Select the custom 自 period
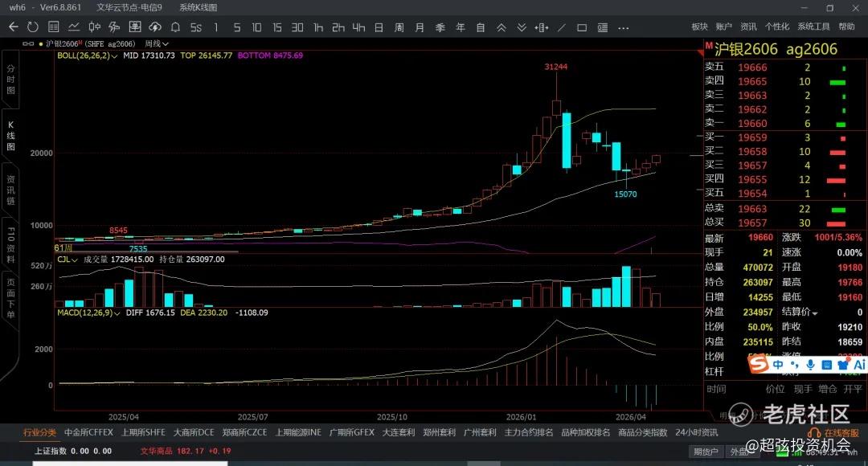 [481, 27]
